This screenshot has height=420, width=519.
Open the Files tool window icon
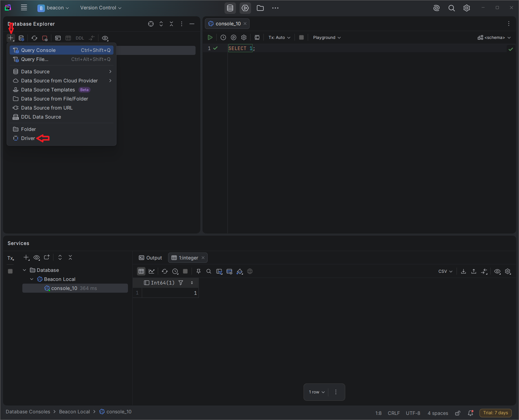click(x=260, y=8)
